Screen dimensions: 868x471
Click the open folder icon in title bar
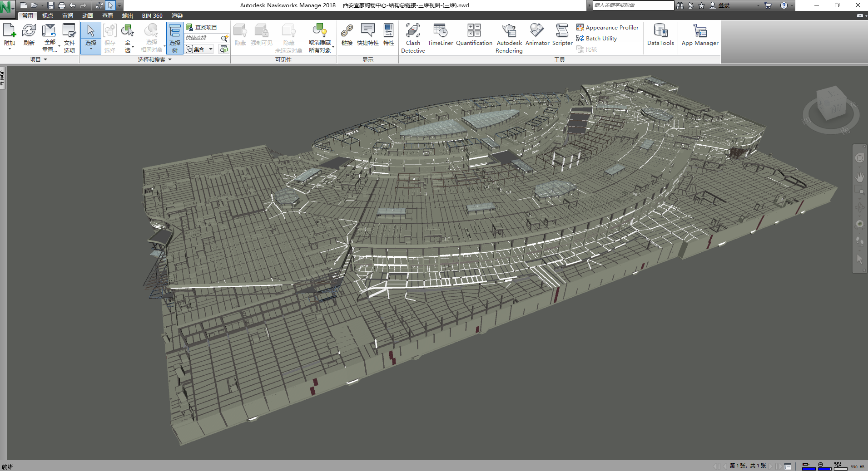coord(34,5)
